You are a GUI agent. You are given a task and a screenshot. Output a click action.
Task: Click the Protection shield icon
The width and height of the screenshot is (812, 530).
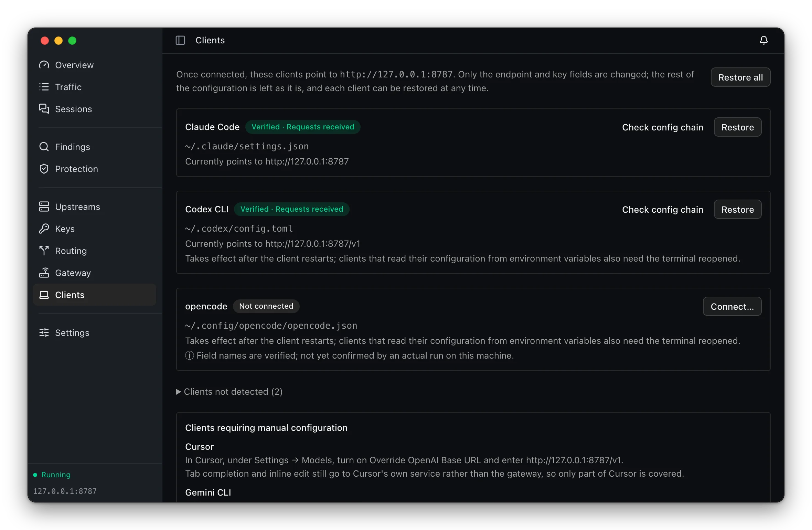point(44,169)
